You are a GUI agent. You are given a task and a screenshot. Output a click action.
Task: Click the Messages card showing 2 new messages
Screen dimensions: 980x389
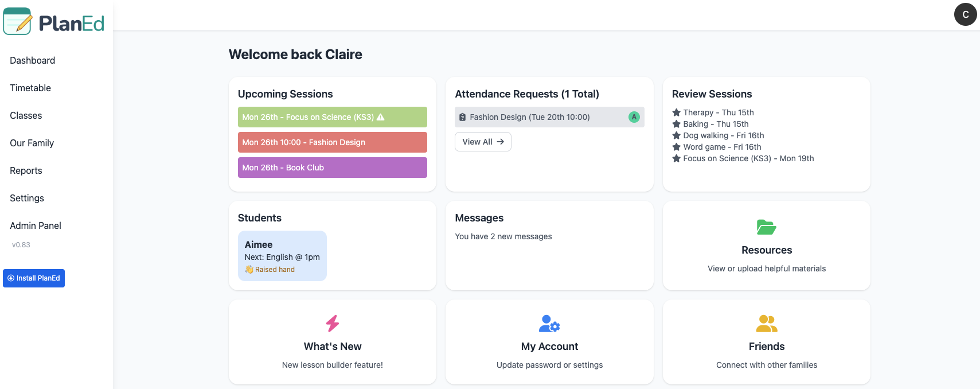coord(549,246)
